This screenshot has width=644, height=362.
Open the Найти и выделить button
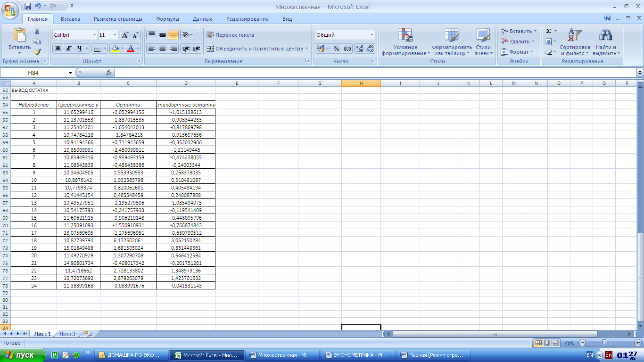click(606, 42)
